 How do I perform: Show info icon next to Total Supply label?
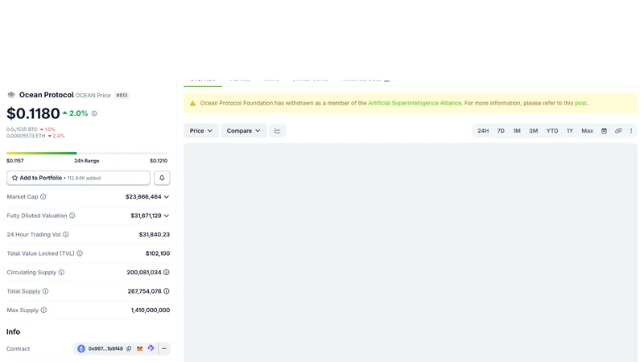pyautogui.click(x=46, y=291)
